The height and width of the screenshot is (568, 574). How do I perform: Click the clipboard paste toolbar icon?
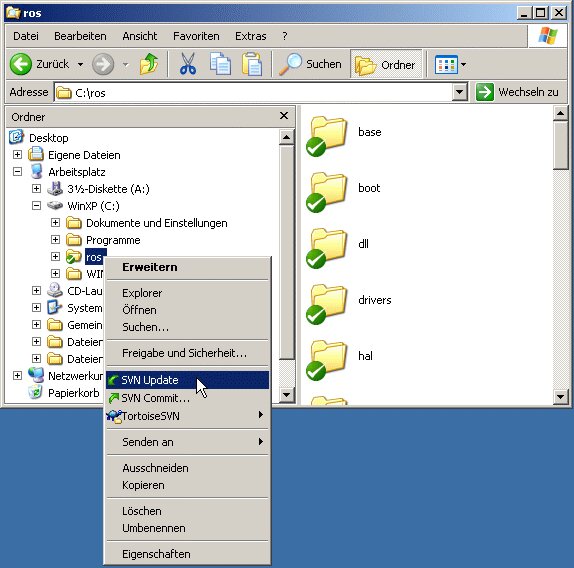[x=252, y=64]
